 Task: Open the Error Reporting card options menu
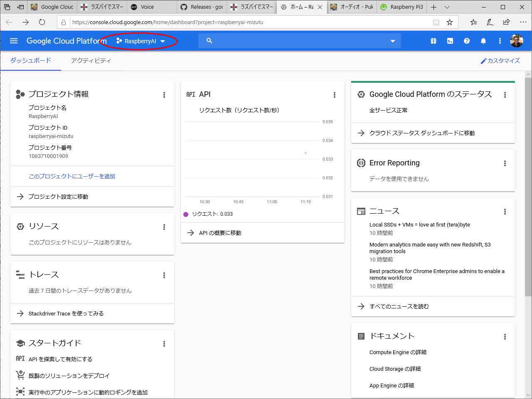pos(505,163)
